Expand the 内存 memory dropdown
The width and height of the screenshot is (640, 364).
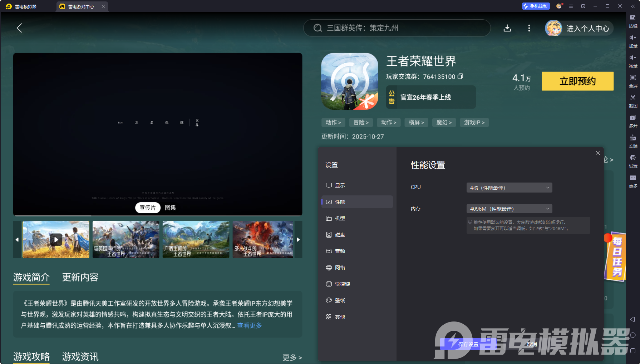509,209
